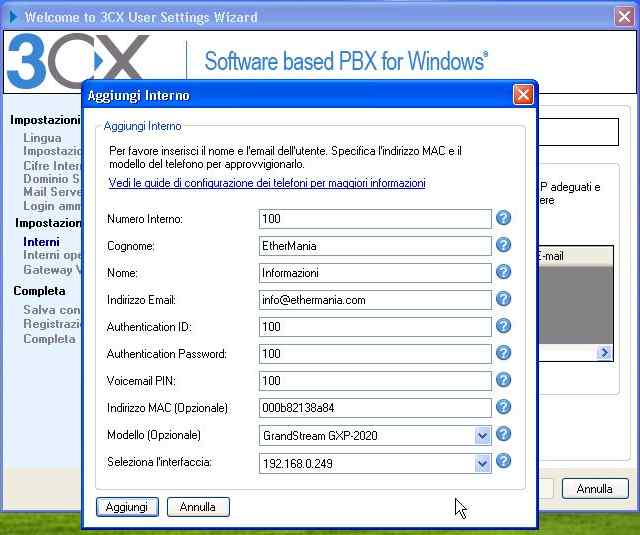The width and height of the screenshot is (640, 535).
Task: Click help icon next to Cognome field
Action: [504, 244]
